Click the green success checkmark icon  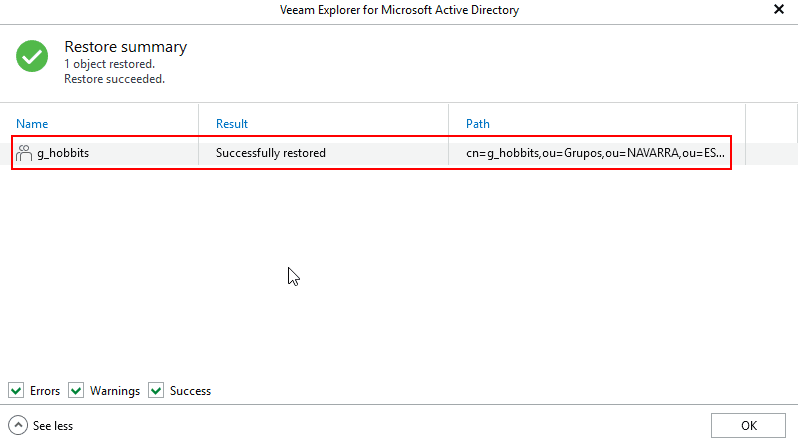coord(32,56)
